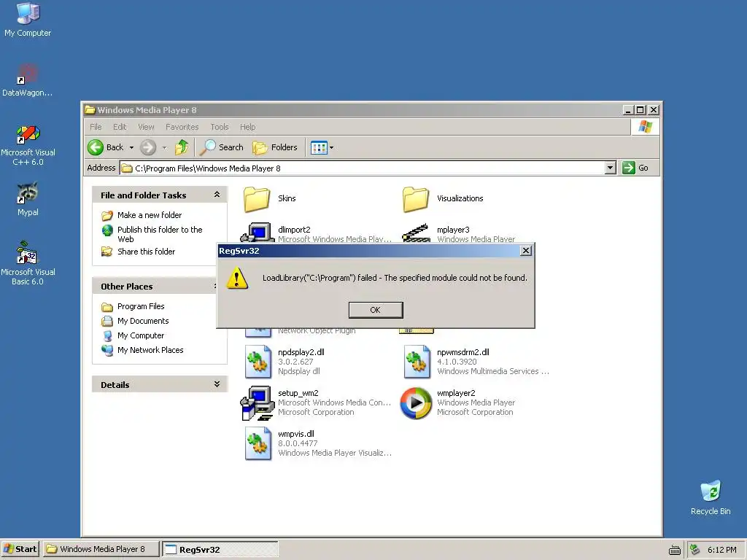Click the Windows flag logo in toolbar
Image resolution: width=747 pixels, height=560 pixels.
[646, 127]
